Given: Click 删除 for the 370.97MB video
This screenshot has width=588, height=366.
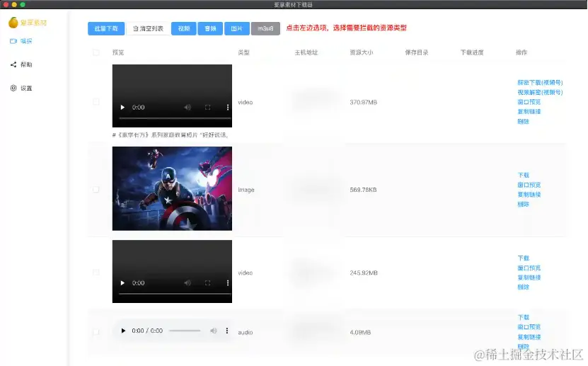Looking at the screenshot, I should tap(523, 122).
